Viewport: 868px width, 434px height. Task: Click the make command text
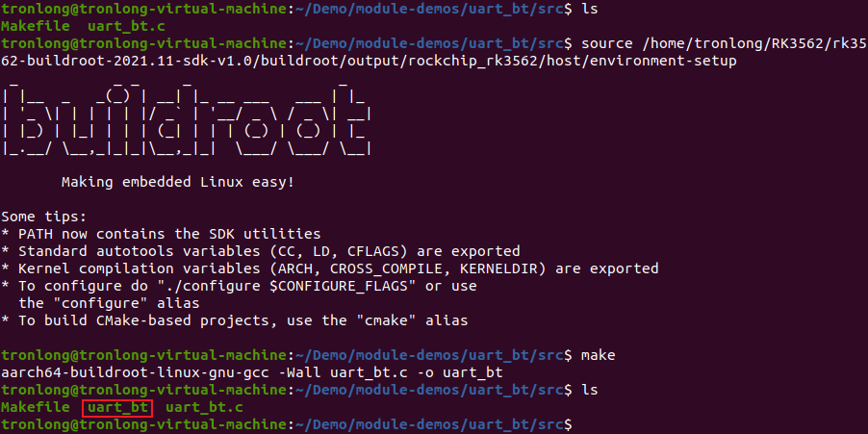coord(598,355)
